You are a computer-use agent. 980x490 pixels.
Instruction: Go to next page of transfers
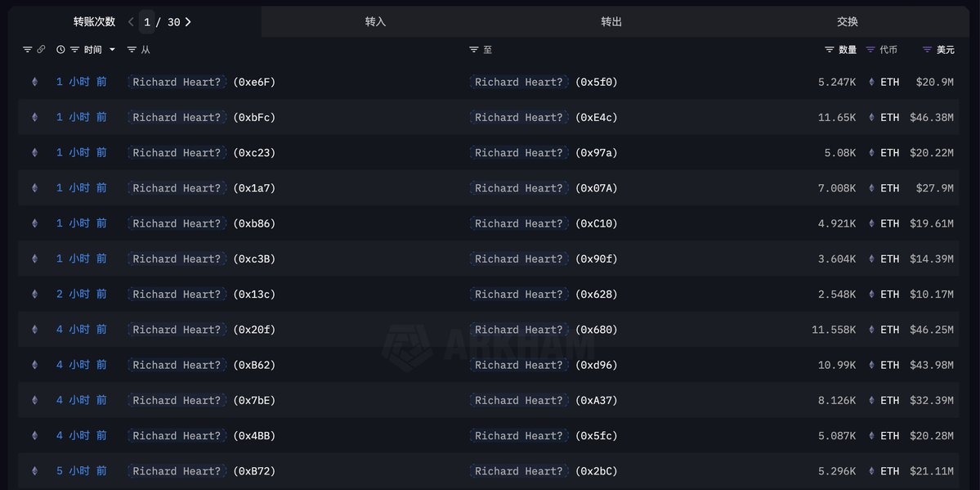(188, 22)
